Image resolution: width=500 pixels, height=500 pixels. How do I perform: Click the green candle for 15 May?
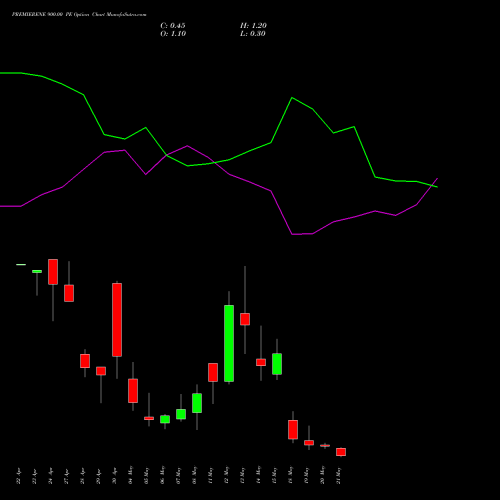[277, 364]
